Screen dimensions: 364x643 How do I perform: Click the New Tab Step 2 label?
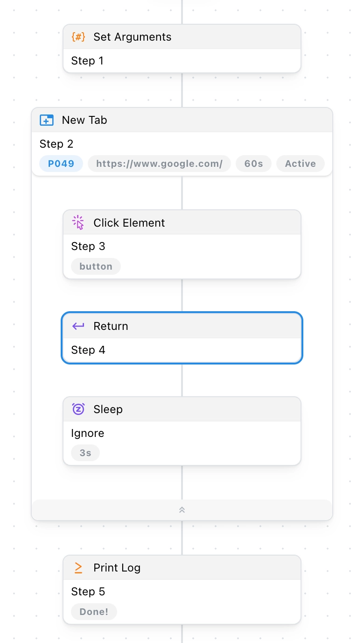[x=56, y=144]
